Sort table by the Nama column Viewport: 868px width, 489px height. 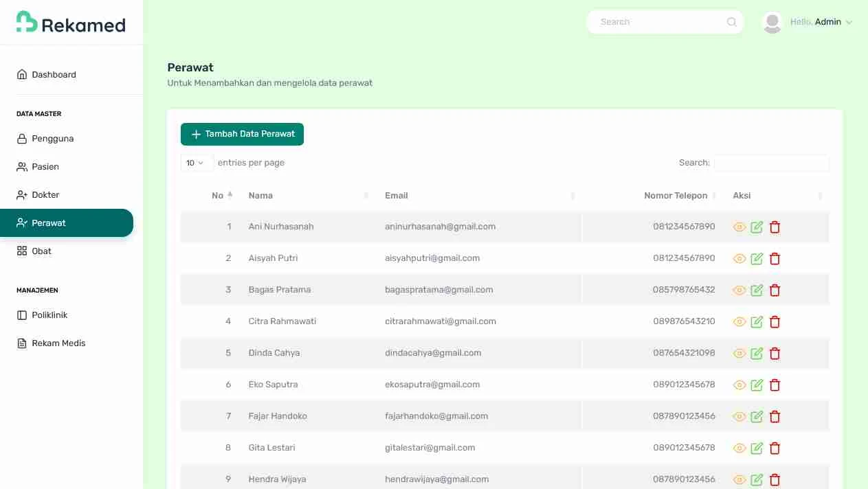(x=307, y=196)
